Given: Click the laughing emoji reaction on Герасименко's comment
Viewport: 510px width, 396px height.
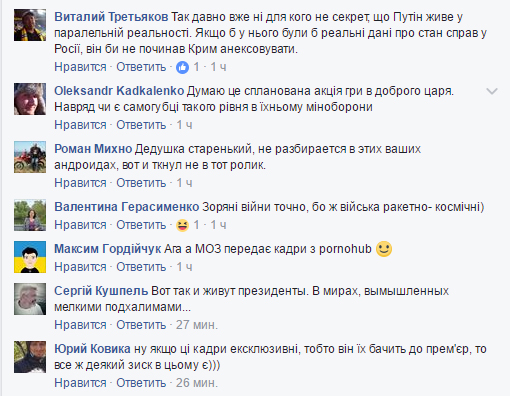Looking at the screenshot, I should pos(182,225).
